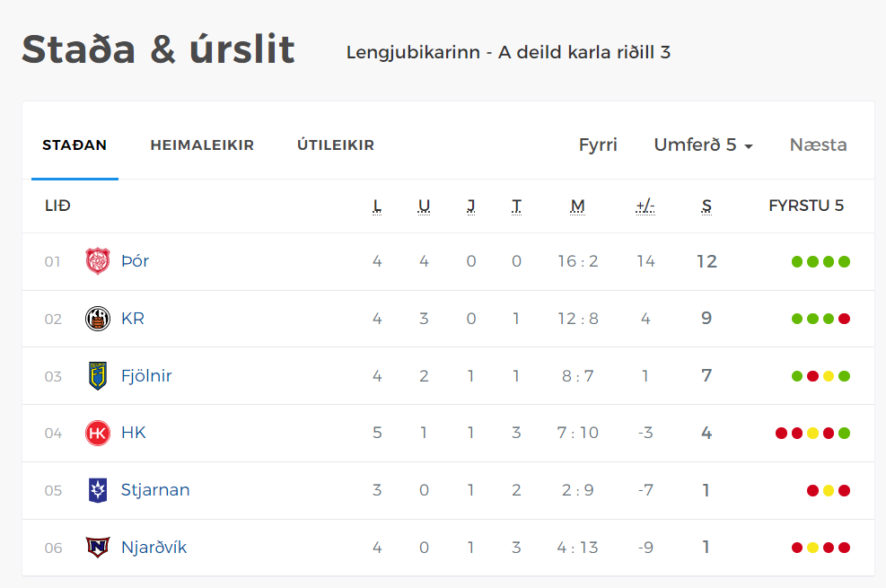Screen dimensions: 886x588
Task: Click the Þór team crest icon
Action: (x=97, y=261)
